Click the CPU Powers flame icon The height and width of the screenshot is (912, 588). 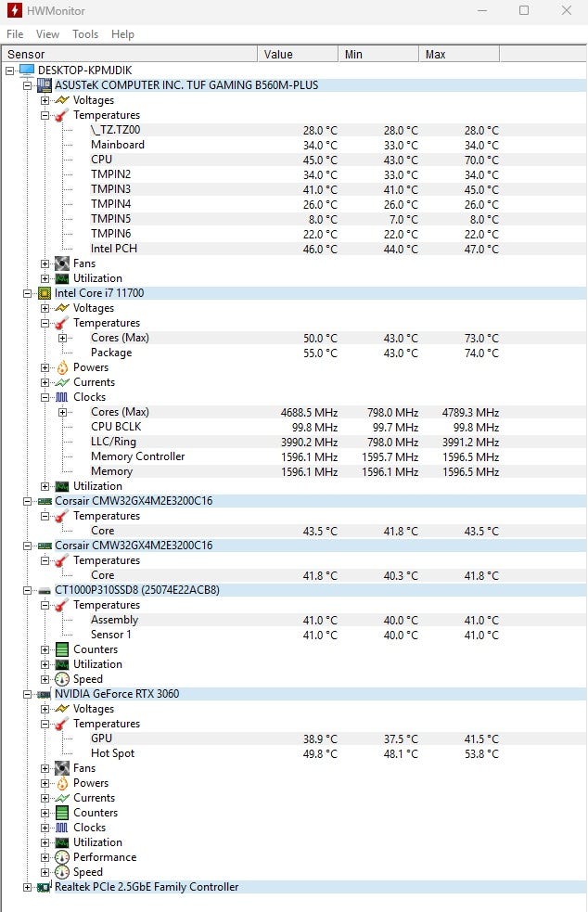click(62, 367)
